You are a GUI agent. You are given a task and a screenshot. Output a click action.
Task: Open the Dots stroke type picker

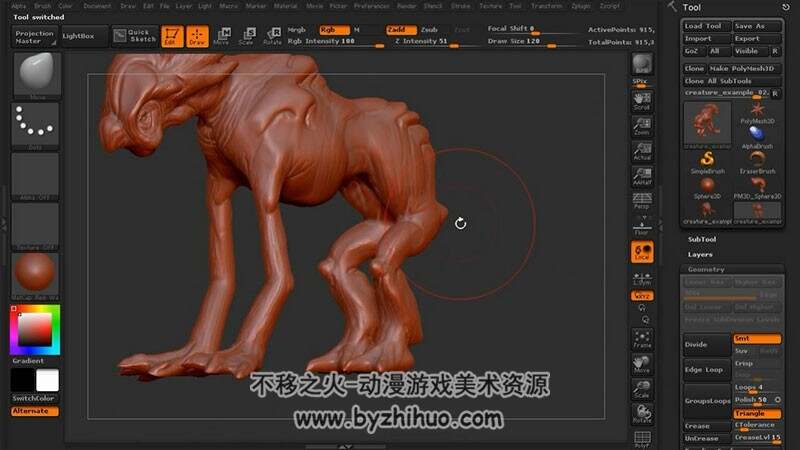[35, 126]
